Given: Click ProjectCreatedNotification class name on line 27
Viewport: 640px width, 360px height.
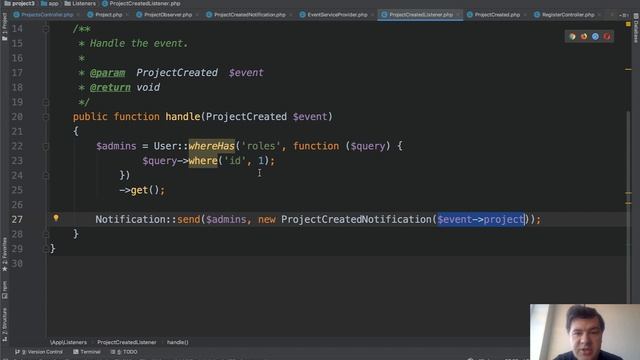Looking at the screenshot, I should (x=356, y=220).
